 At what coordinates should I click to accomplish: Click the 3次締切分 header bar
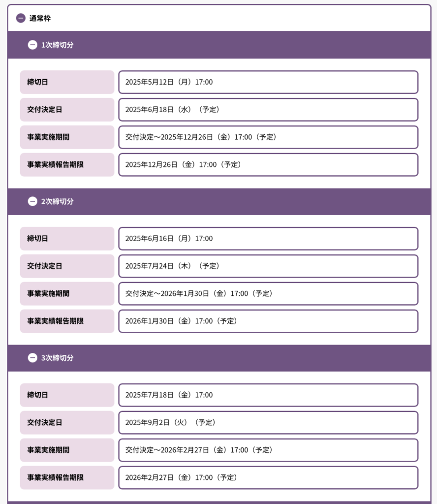click(219, 358)
